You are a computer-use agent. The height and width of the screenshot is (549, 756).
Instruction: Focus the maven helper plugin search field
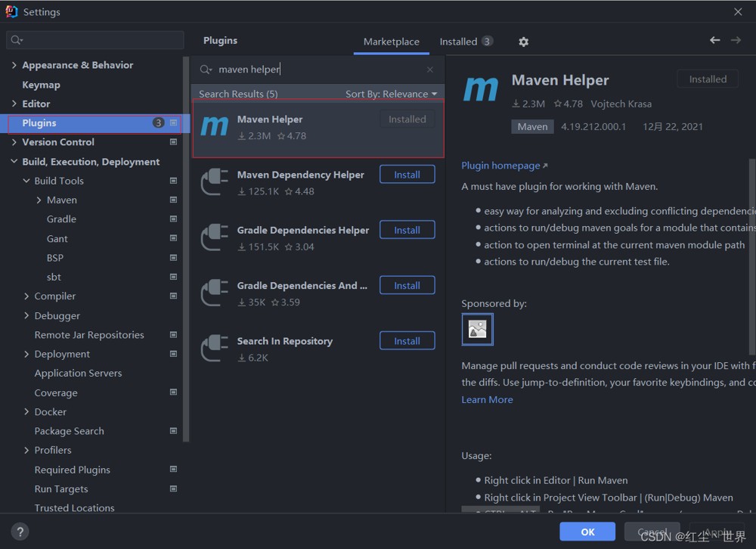(x=318, y=70)
